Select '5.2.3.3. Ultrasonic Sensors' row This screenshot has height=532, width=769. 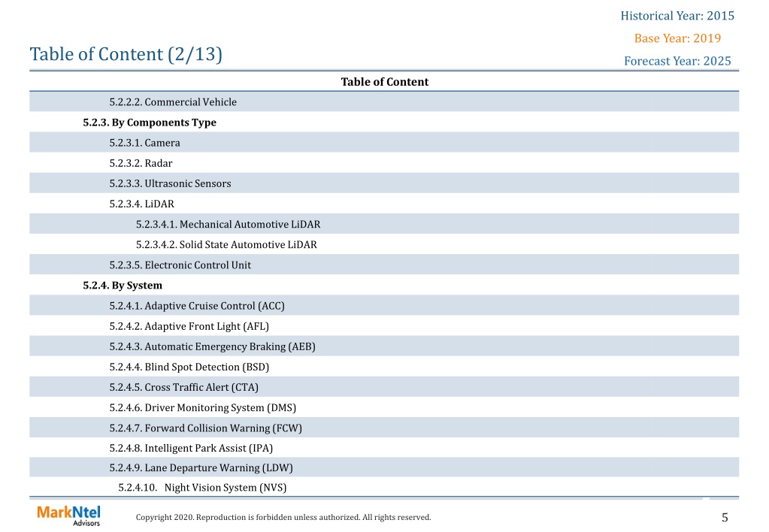tap(384, 183)
